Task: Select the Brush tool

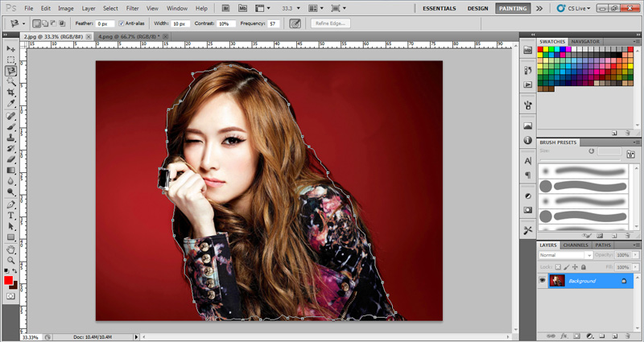Action: 10,127
